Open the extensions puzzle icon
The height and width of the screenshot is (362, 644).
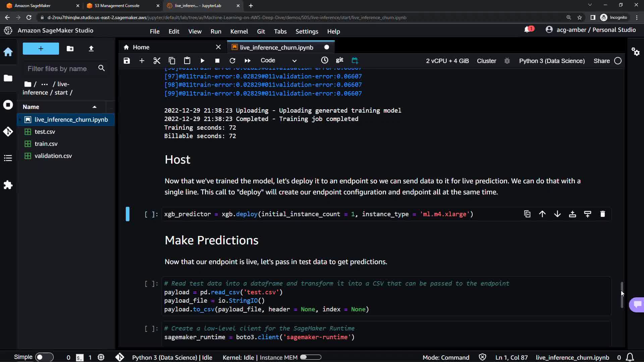[8, 185]
